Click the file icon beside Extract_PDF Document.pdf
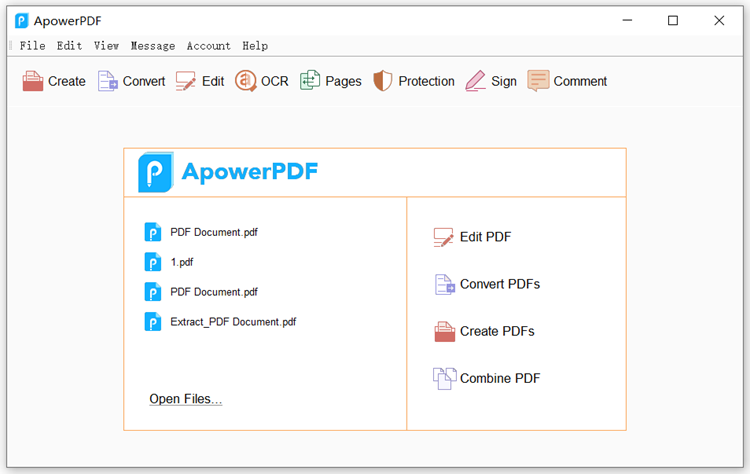This screenshot has width=750, height=474. (x=153, y=322)
